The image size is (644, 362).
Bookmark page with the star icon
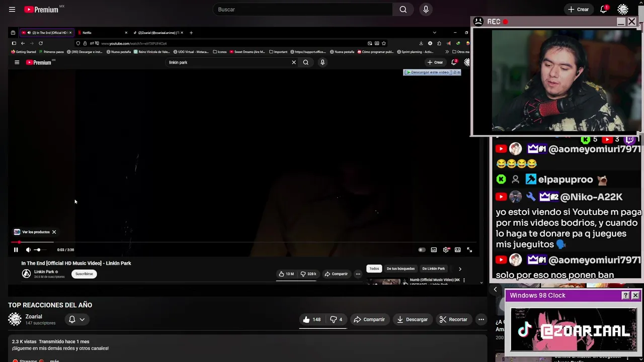coord(383,43)
